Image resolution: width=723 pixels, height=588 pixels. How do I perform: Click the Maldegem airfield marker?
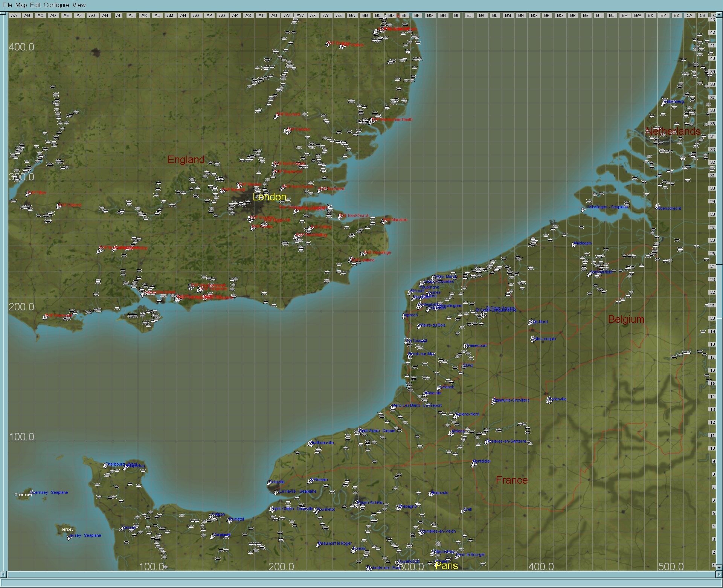(574, 244)
